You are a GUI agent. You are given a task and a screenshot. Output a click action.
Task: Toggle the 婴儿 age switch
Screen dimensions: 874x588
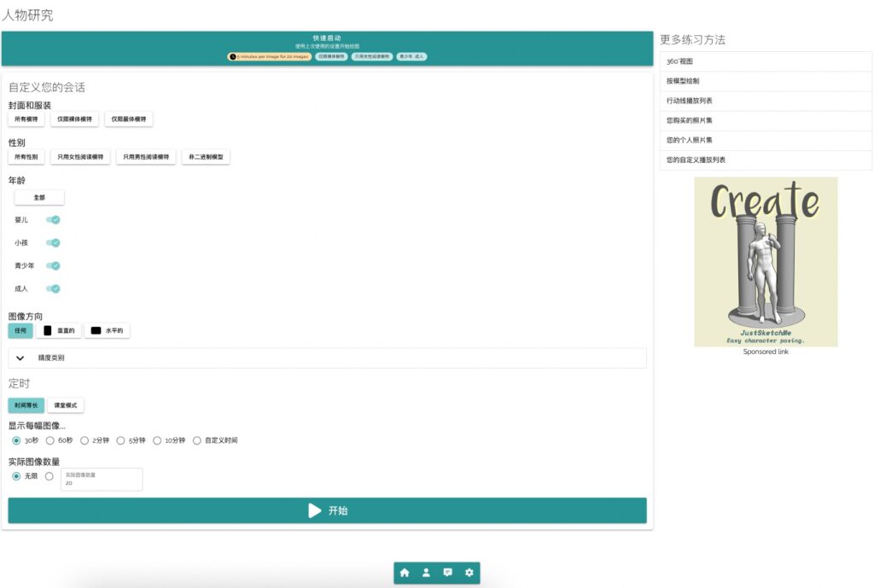53,219
